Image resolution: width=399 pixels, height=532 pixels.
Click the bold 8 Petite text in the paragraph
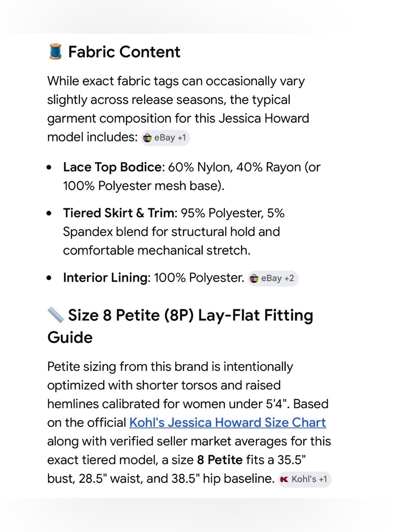[220, 460]
